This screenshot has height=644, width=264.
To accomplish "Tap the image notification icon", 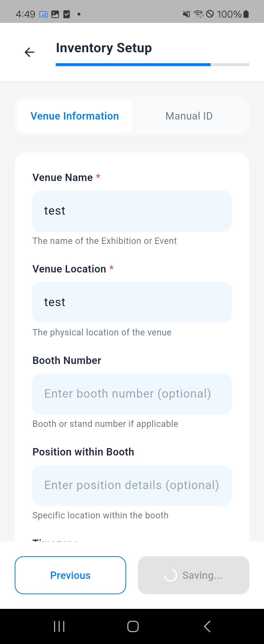I will click(x=55, y=14).
